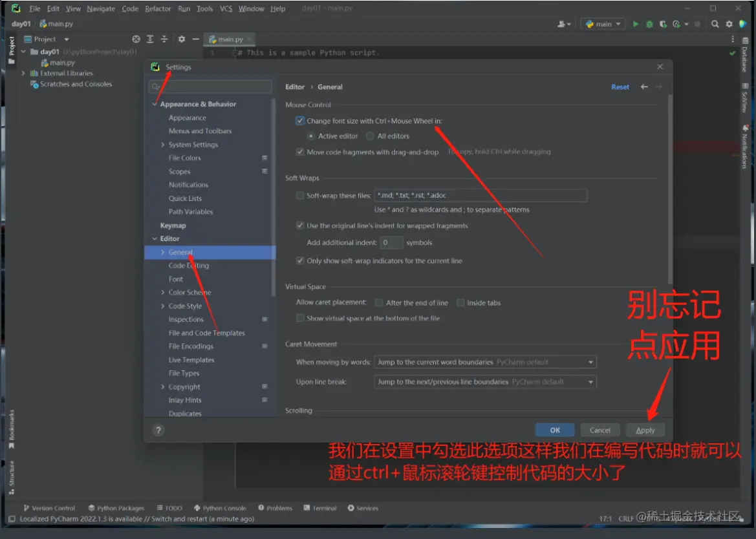Open the Refactor menu
Viewport: 756px width, 539px height.
(158, 8)
